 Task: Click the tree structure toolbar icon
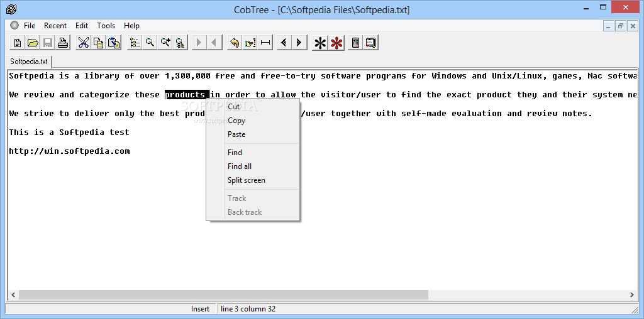[x=135, y=43]
